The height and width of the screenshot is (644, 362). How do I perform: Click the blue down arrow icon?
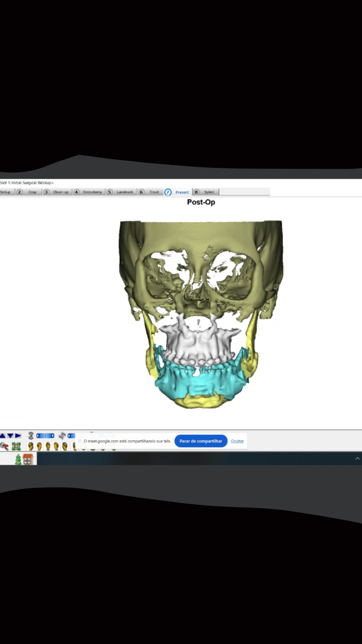[10, 436]
